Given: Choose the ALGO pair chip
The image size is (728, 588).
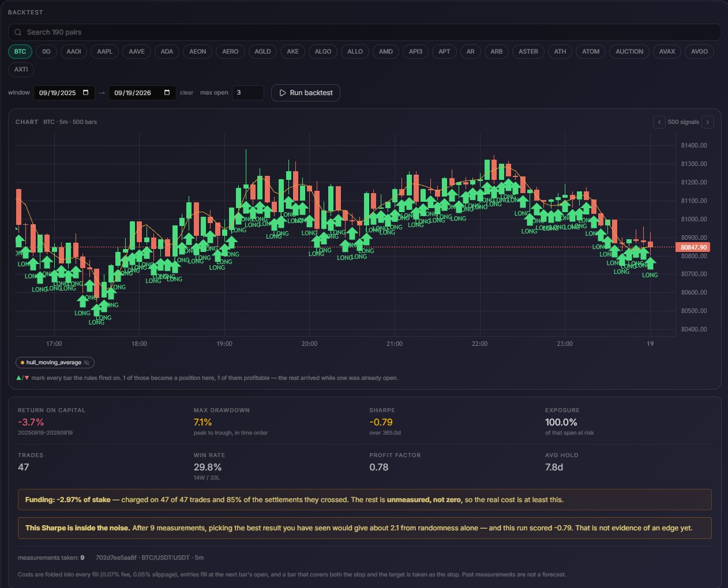Looking at the screenshot, I should pos(323,51).
